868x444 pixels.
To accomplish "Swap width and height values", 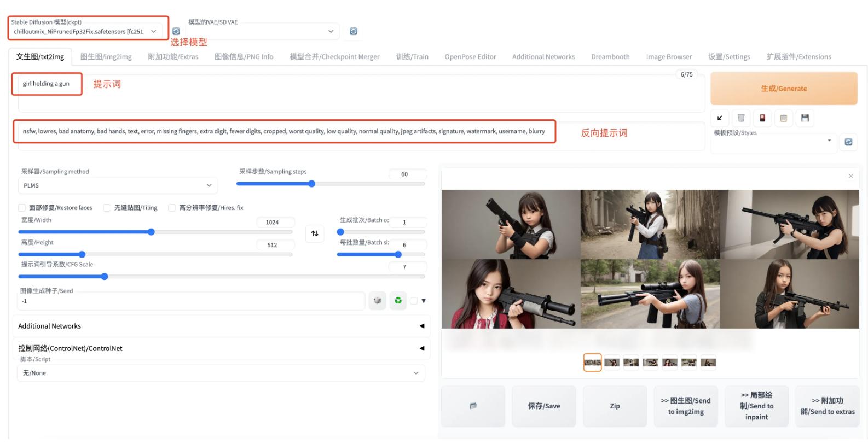I will pyautogui.click(x=315, y=233).
